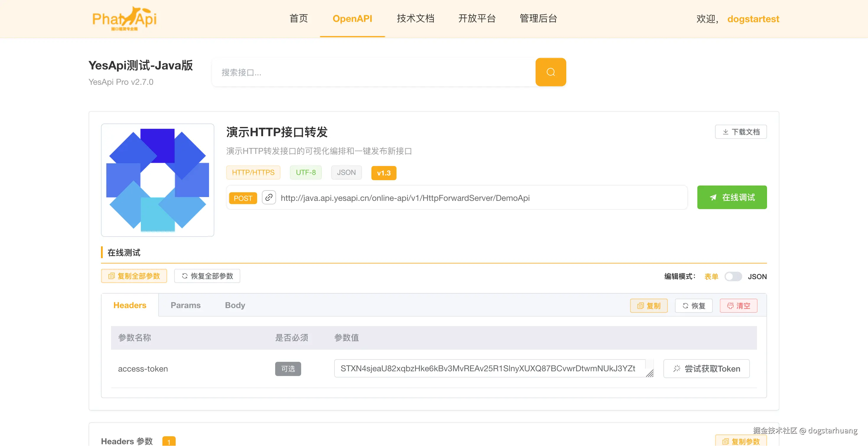Click the v1.3 version badge

tap(384, 173)
